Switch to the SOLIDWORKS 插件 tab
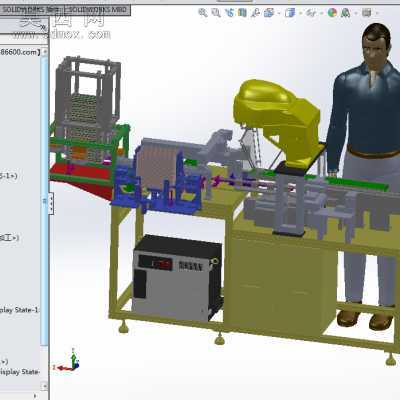Image resolution: width=400 pixels, height=400 pixels. (31, 10)
